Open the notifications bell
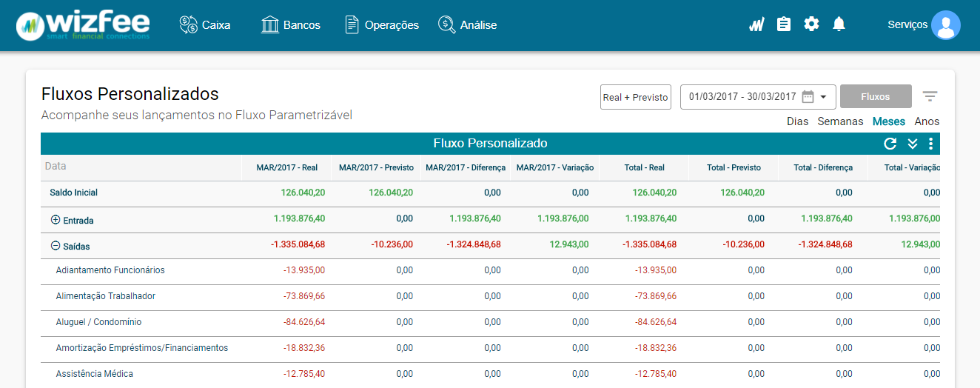 tap(839, 24)
